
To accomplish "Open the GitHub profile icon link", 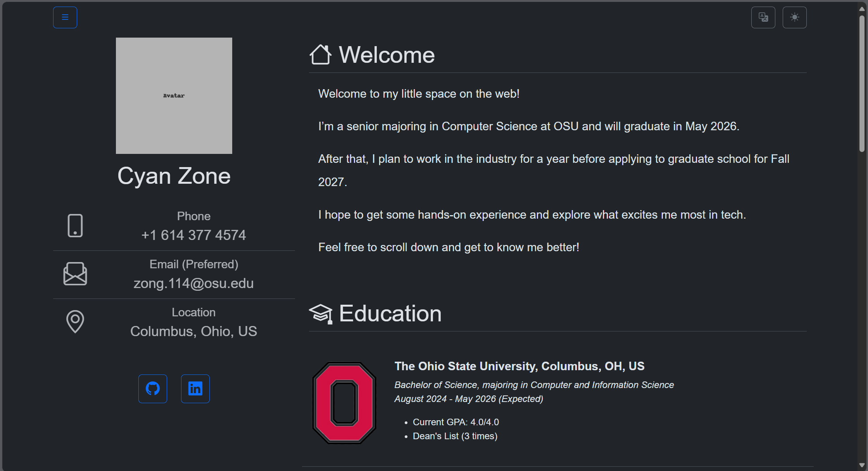I will click(153, 388).
